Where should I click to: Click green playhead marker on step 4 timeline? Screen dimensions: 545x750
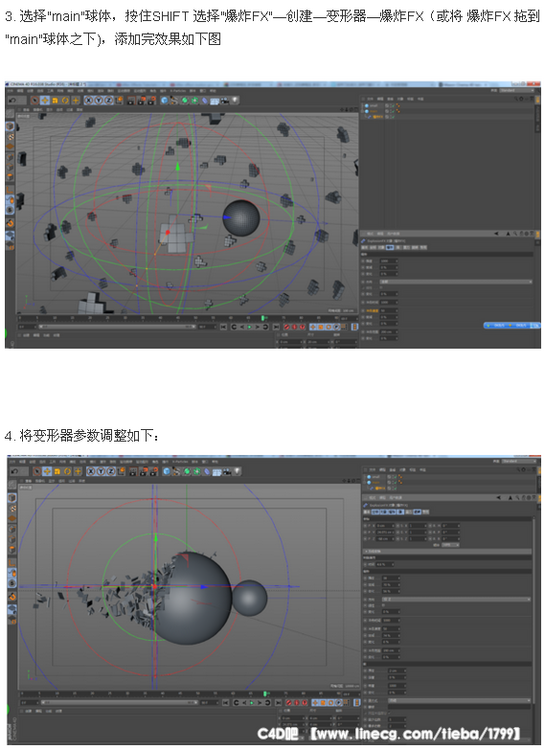(x=265, y=694)
